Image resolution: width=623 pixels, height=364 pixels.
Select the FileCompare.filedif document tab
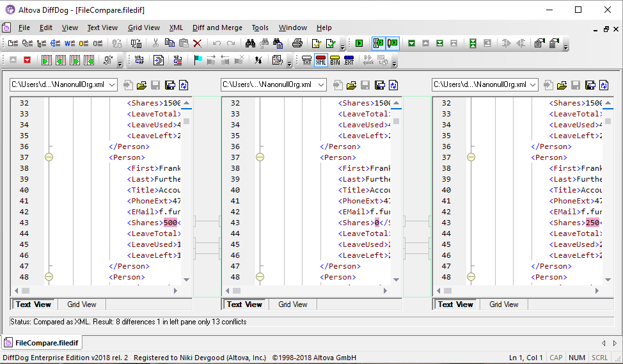(x=42, y=342)
